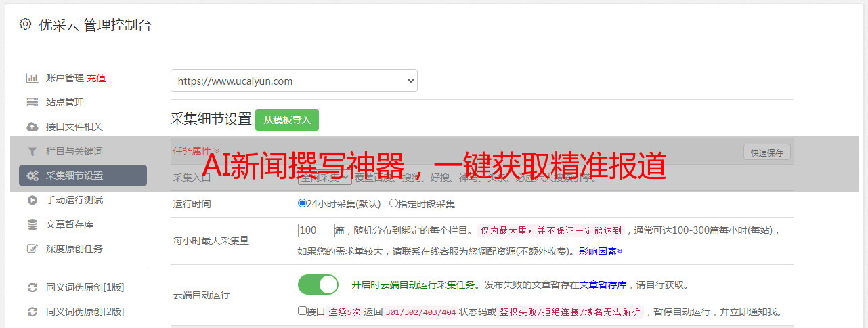Open 接口文件相关 via its cloud upload icon
Screen dimensions: 868x328
click(x=32, y=127)
